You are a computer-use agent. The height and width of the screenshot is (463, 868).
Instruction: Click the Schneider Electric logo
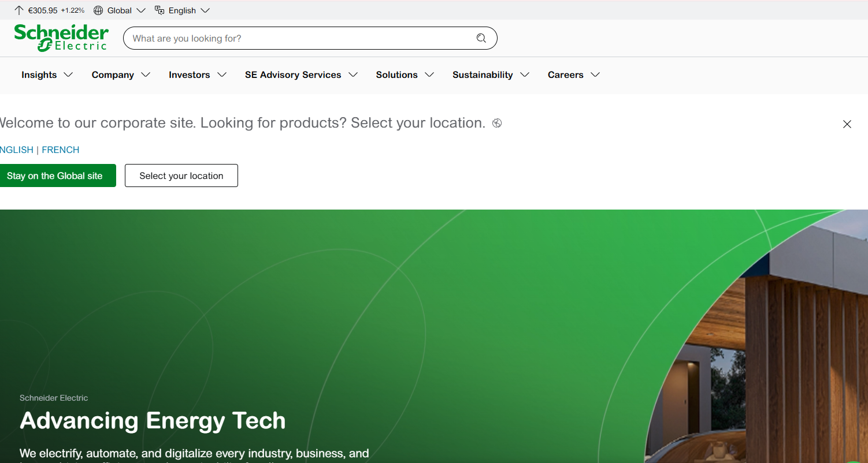[61, 38]
